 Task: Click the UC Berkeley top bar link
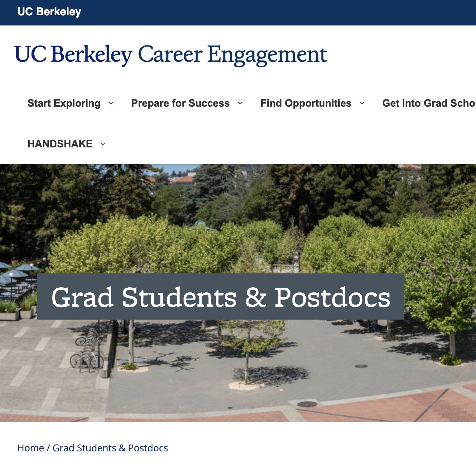49,12
